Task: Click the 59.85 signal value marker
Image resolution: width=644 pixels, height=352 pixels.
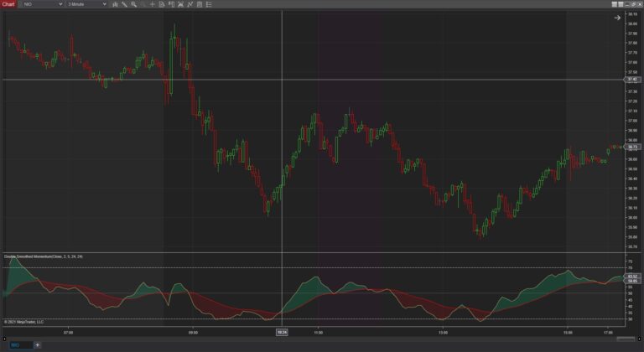Action: (631, 281)
